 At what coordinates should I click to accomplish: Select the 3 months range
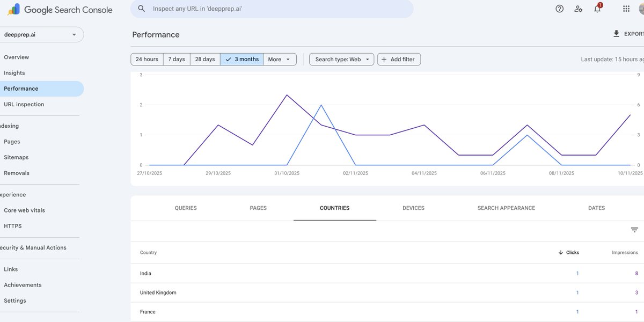tap(241, 59)
